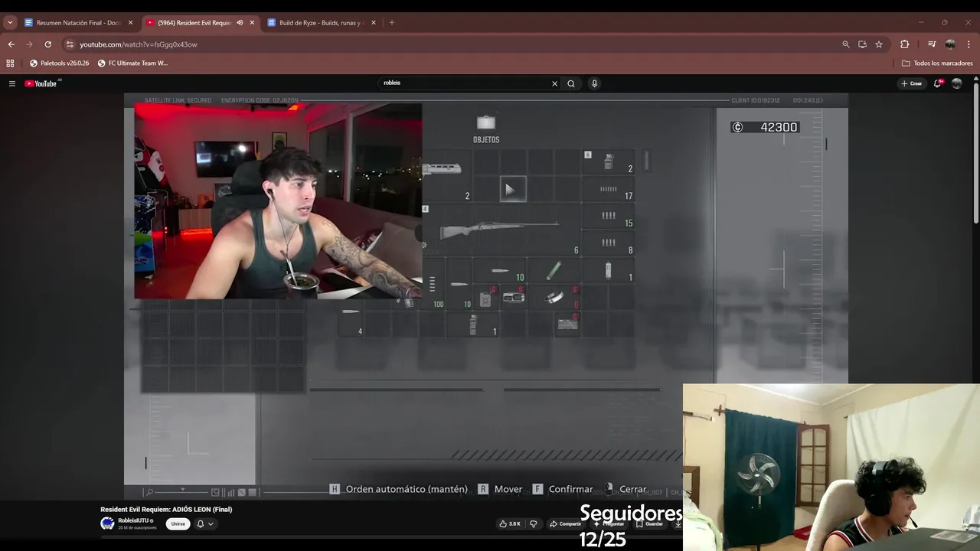Click the 42300 currency counter

pyautogui.click(x=765, y=127)
